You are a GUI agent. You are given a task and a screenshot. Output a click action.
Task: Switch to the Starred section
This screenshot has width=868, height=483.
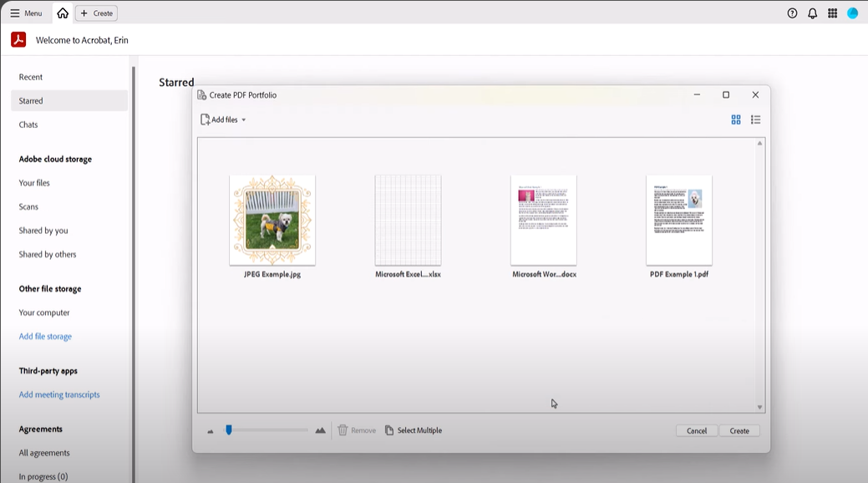click(x=29, y=100)
